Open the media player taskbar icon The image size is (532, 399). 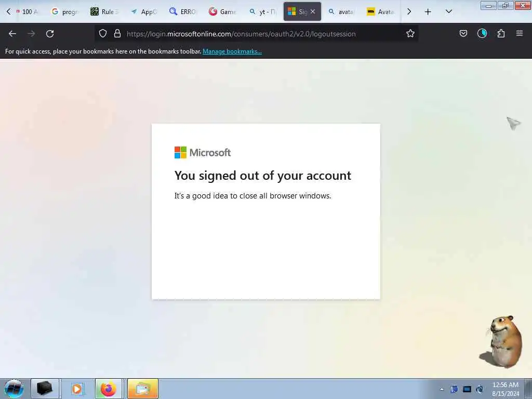point(77,389)
